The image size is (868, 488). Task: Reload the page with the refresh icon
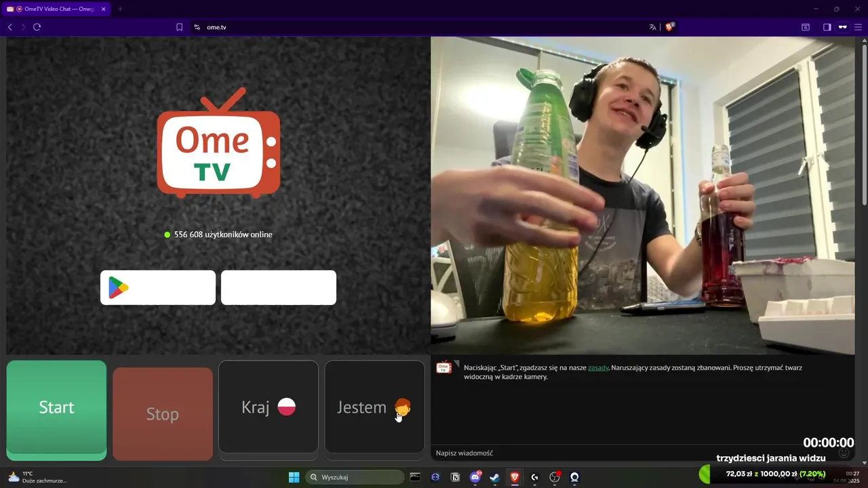coord(37,27)
